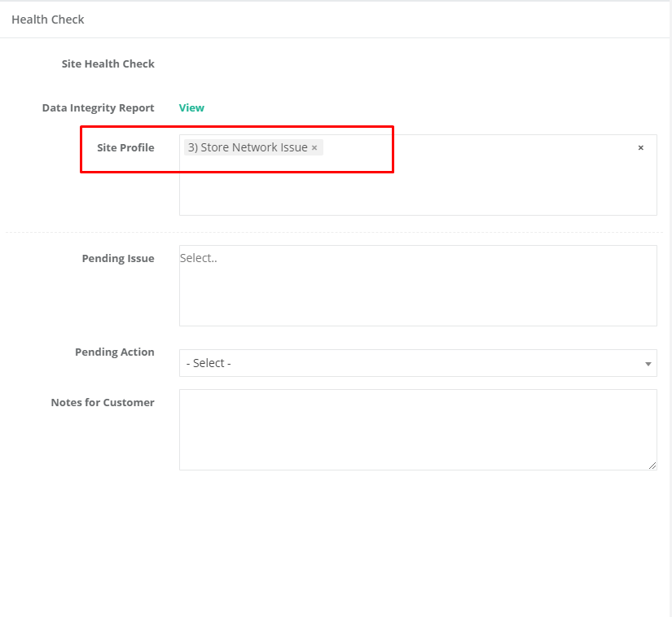Image resolution: width=672 pixels, height=617 pixels.
Task: Click the Site Health Check heading
Action: [108, 64]
